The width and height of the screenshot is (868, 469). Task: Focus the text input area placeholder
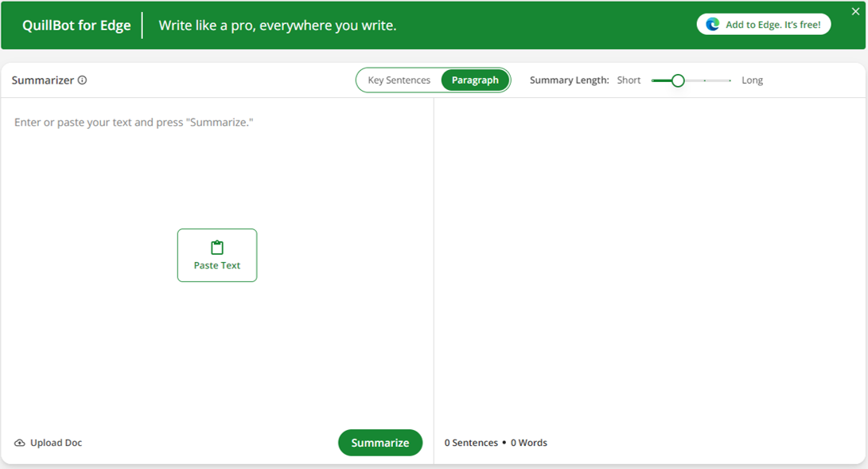[134, 123]
